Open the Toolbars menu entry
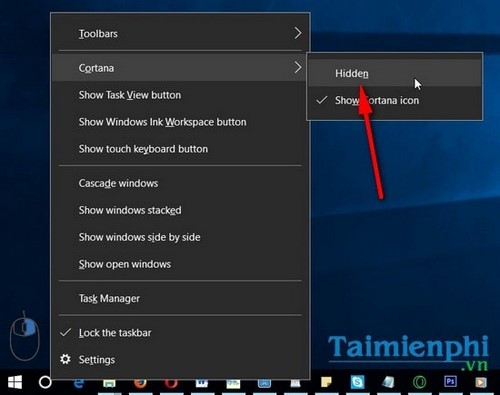500x395 pixels. point(180,33)
